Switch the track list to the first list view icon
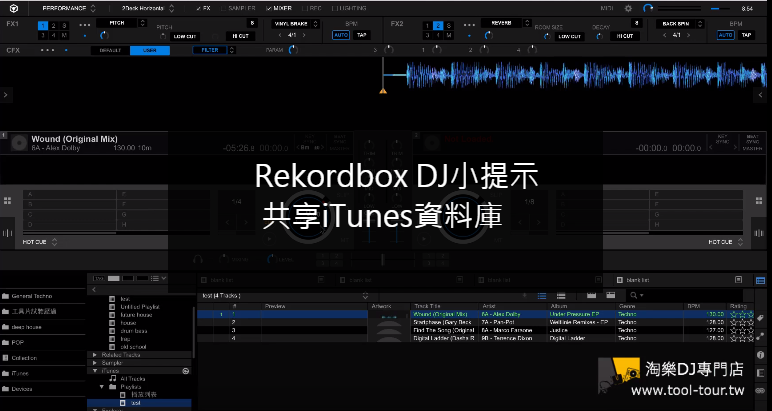 [x=542, y=295]
